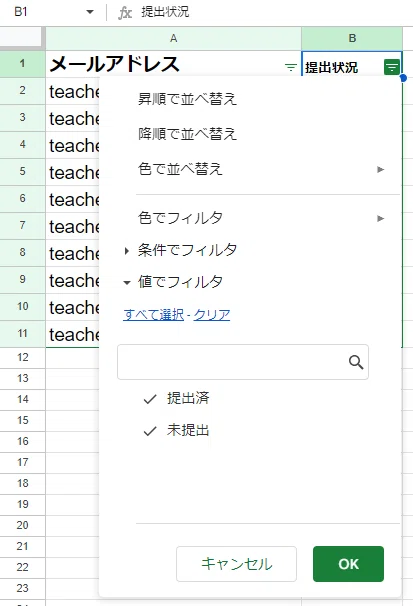Screen dimensions: 413x606
Task: Expand 条件でフィルタ section
Action: [x=180, y=250]
